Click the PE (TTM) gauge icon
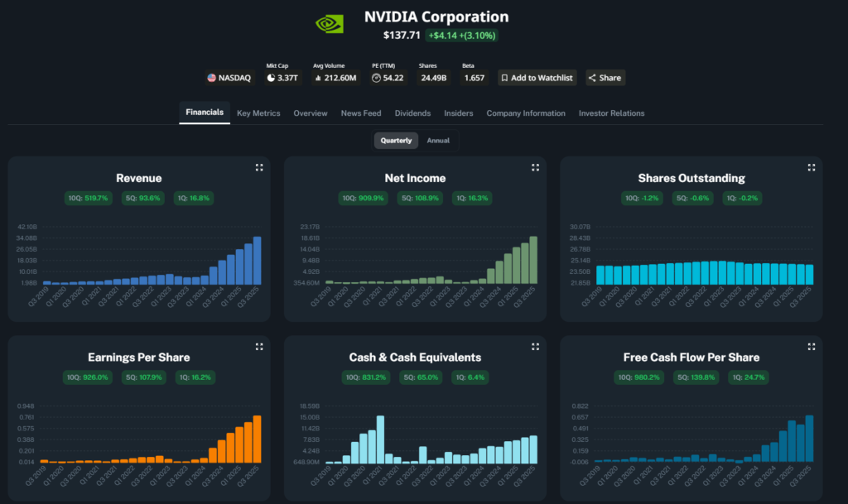The image size is (848, 504). coord(376,78)
